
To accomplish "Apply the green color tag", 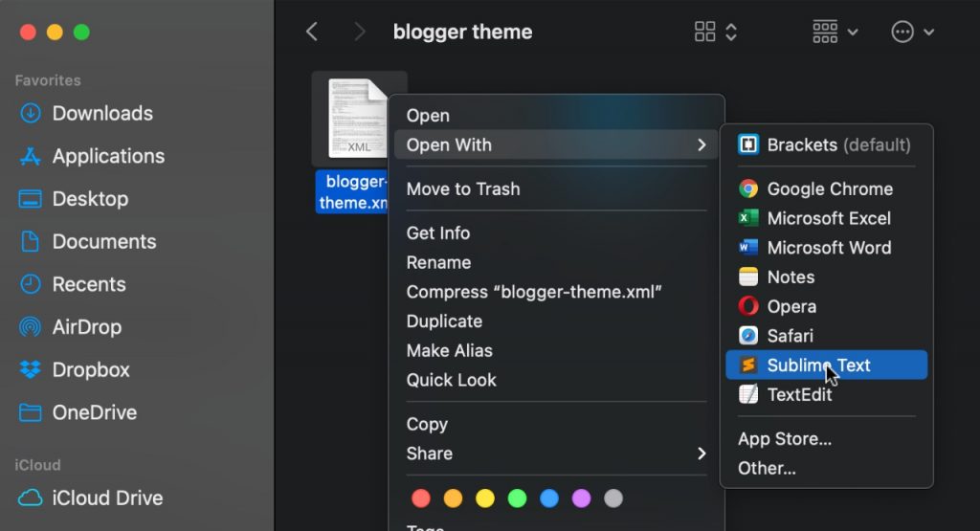I will pos(517,498).
